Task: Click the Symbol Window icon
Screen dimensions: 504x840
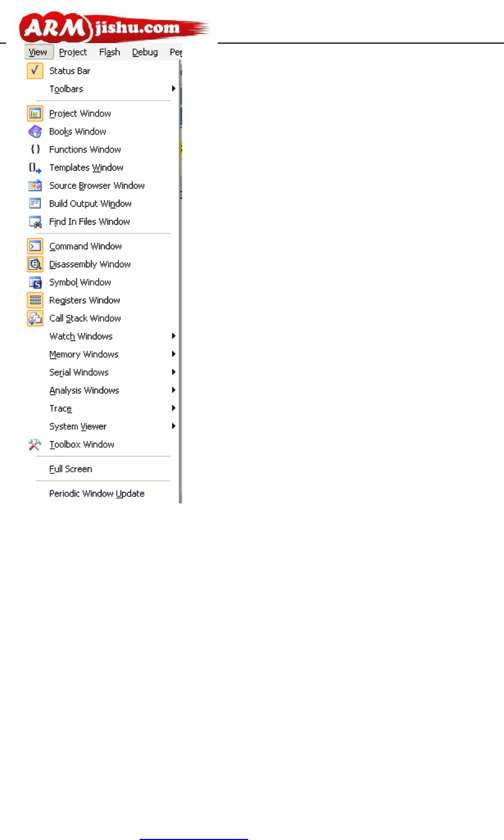Action: (35, 283)
